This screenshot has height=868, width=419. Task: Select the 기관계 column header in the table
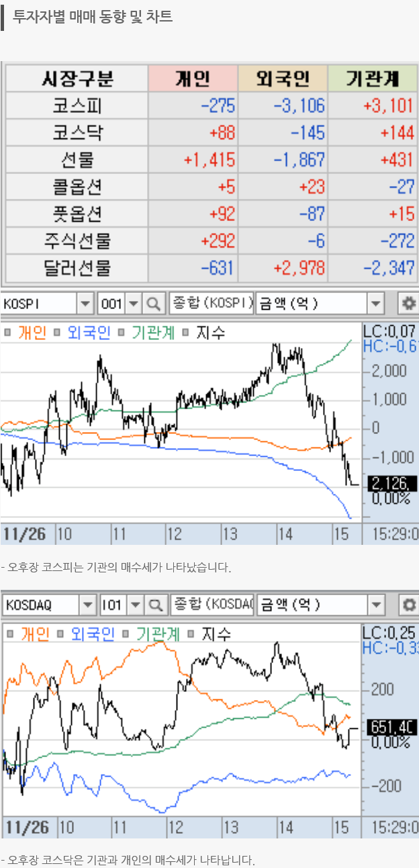(373, 79)
